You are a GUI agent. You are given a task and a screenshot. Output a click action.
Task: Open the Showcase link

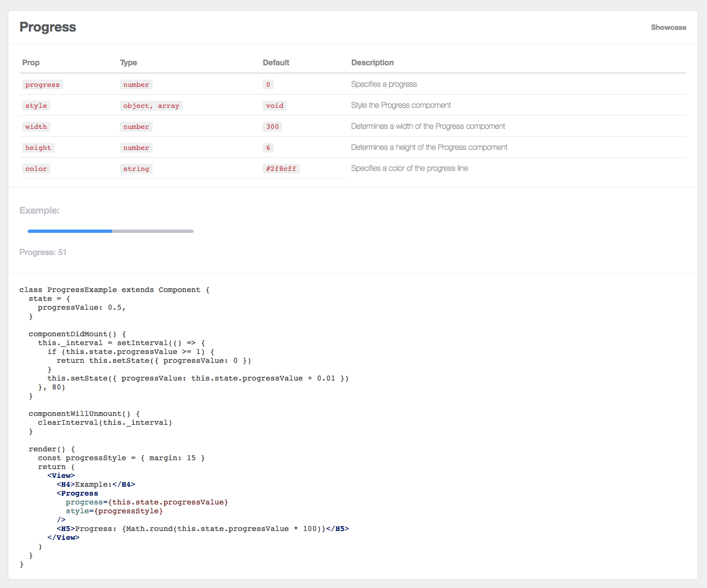tap(668, 27)
